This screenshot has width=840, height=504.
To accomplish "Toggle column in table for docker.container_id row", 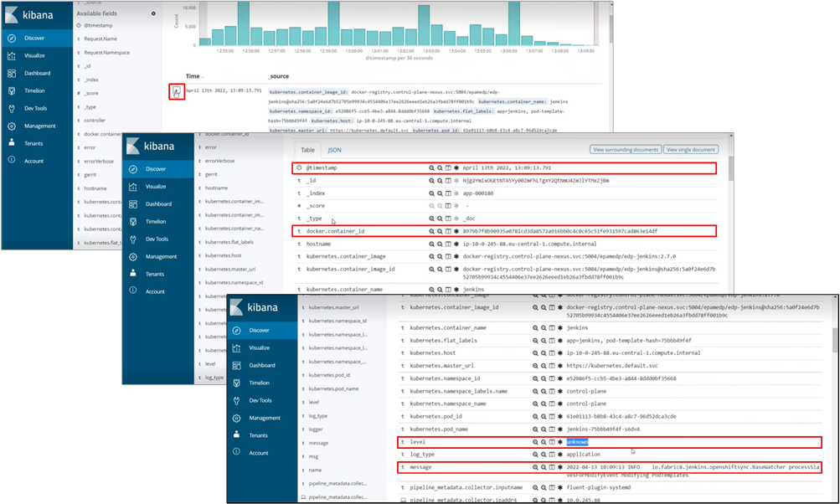I will (448, 231).
